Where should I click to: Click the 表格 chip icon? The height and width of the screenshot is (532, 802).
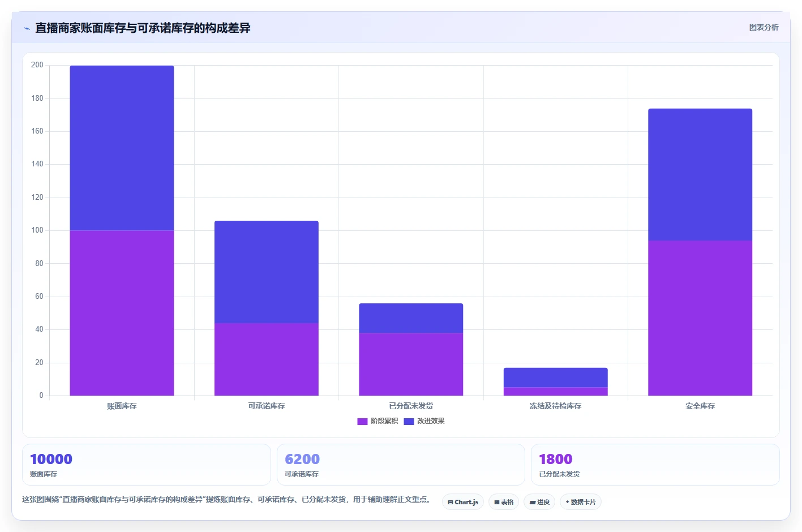pos(497,503)
